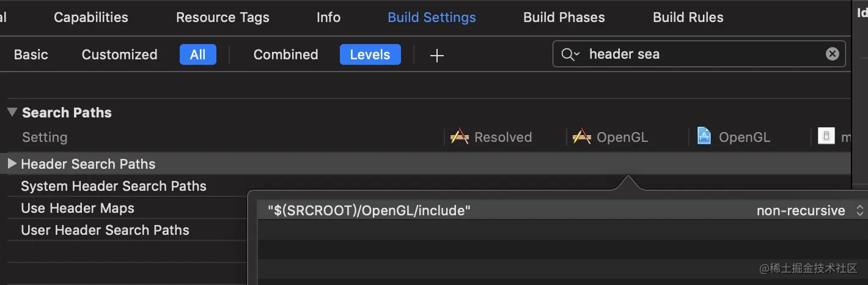Click the plus add build setting icon
The height and width of the screenshot is (285, 868).
436,56
